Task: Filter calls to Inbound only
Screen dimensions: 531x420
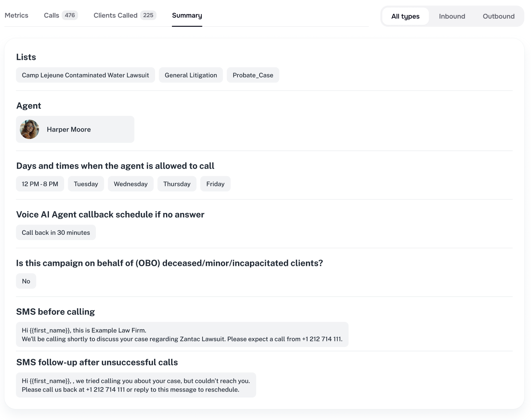Action: (452, 16)
